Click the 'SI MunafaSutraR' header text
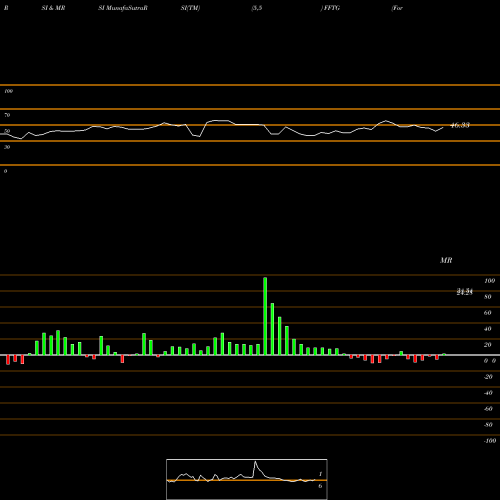The width and height of the screenshot is (500, 500). [123, 8]
